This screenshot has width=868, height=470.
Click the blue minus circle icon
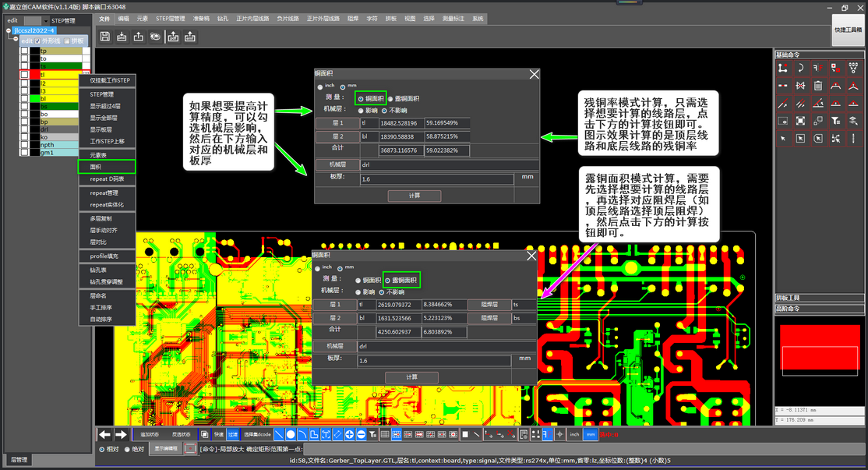click(361, 434)
